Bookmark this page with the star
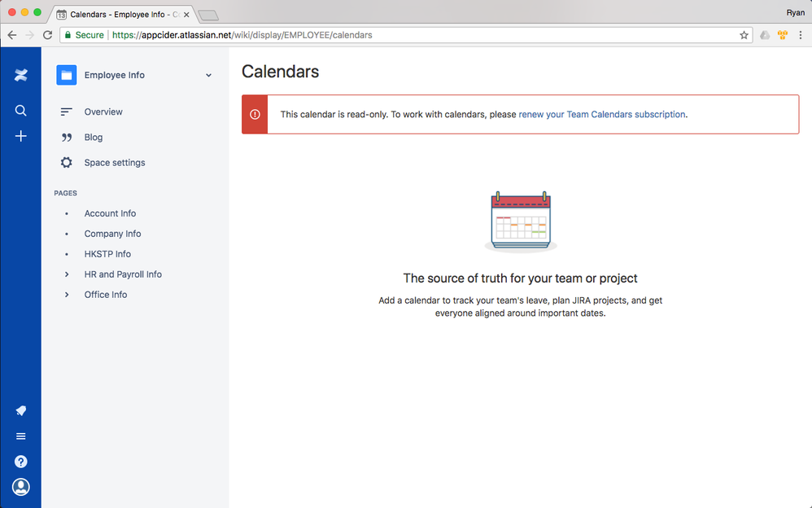 [x=744, y=35]
